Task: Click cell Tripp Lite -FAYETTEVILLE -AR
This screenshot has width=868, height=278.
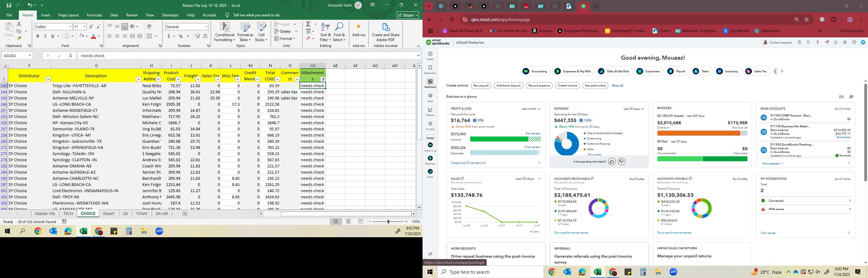Action: tap(96, 86)
